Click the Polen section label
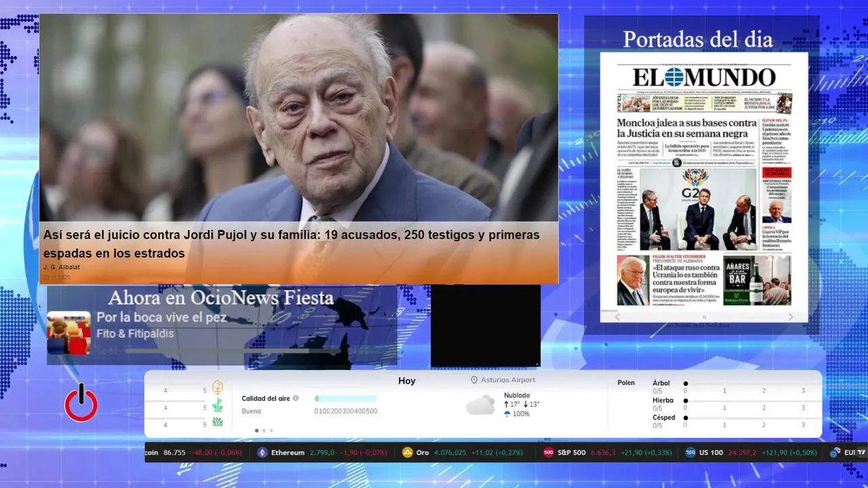This screenshot has width=868, height=488. click(x=626, y=383)
